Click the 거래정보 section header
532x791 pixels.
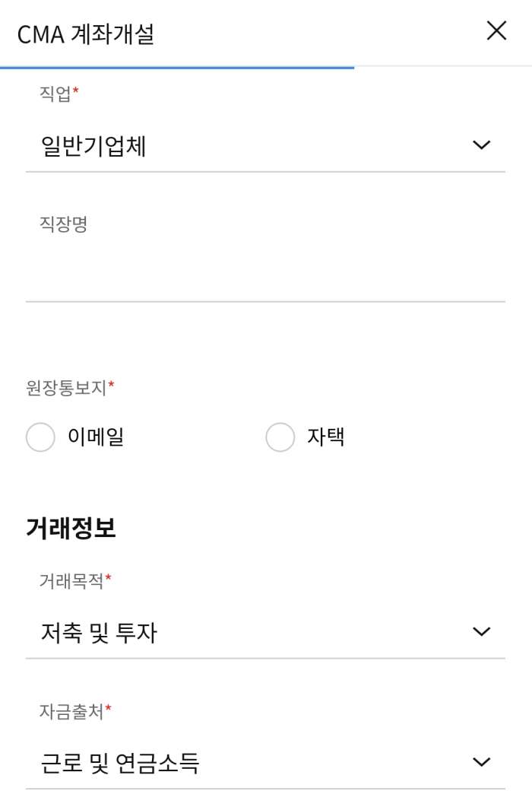pyautogui.click(x=69, y=527)
